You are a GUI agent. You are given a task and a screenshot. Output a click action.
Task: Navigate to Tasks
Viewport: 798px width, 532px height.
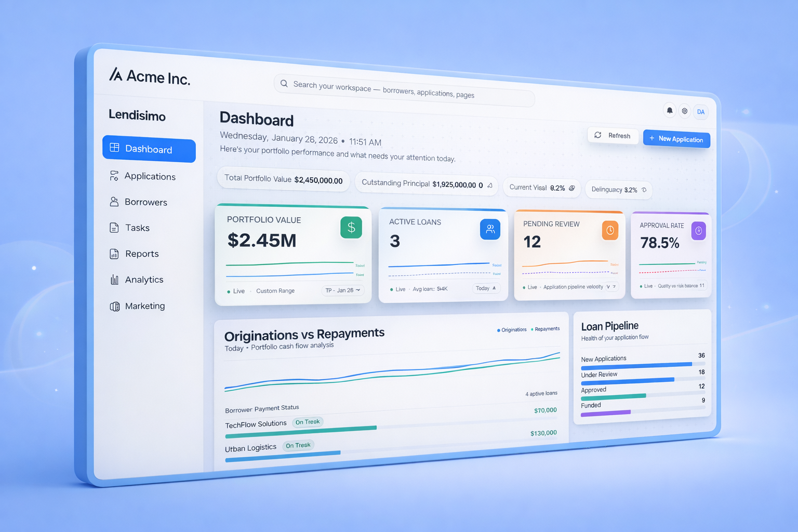(130, 228)
